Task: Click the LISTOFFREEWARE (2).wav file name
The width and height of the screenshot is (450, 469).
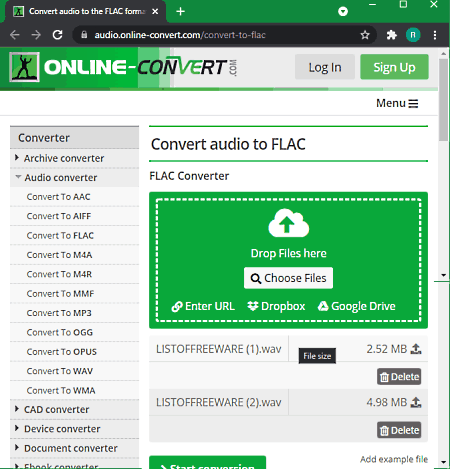Action: [219, 402]
